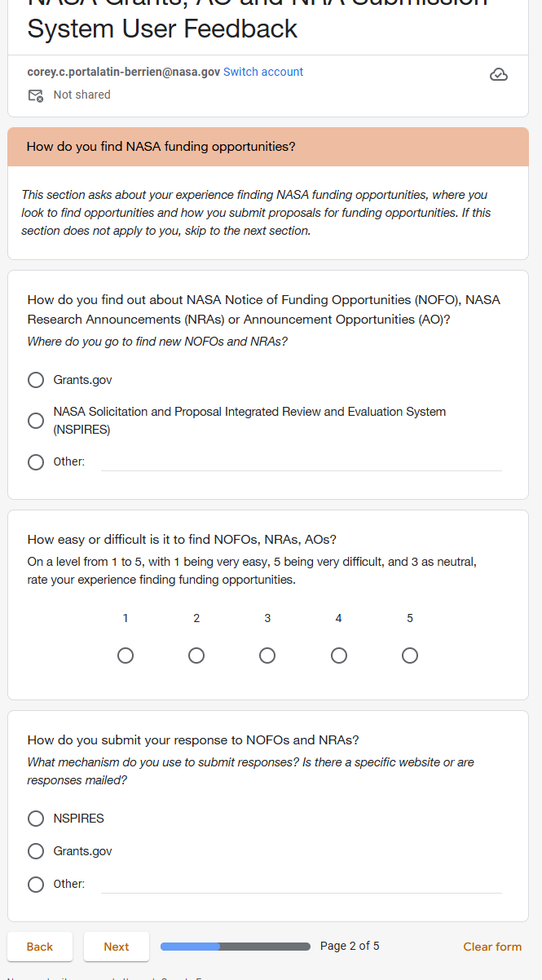Select the Grants.gov option for finding NOFOs
The width and height of the screenshot is (542, 980).
(x=36, y=380)
